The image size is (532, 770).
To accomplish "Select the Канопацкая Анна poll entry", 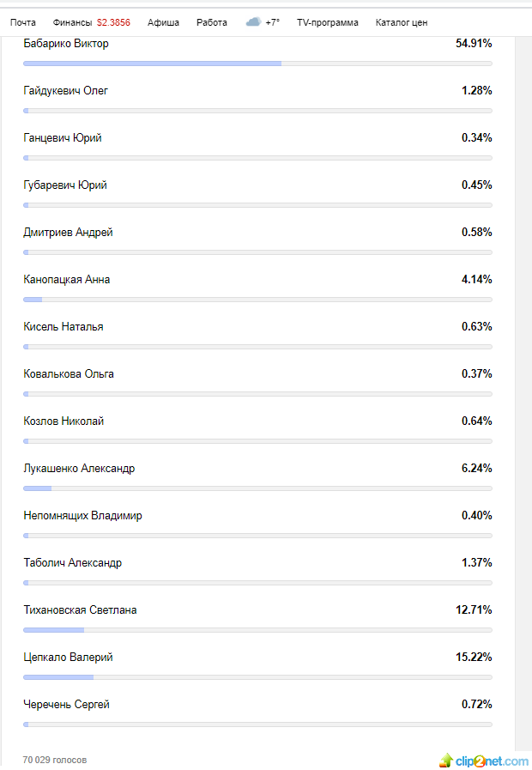I will click(x=67, y=280).
